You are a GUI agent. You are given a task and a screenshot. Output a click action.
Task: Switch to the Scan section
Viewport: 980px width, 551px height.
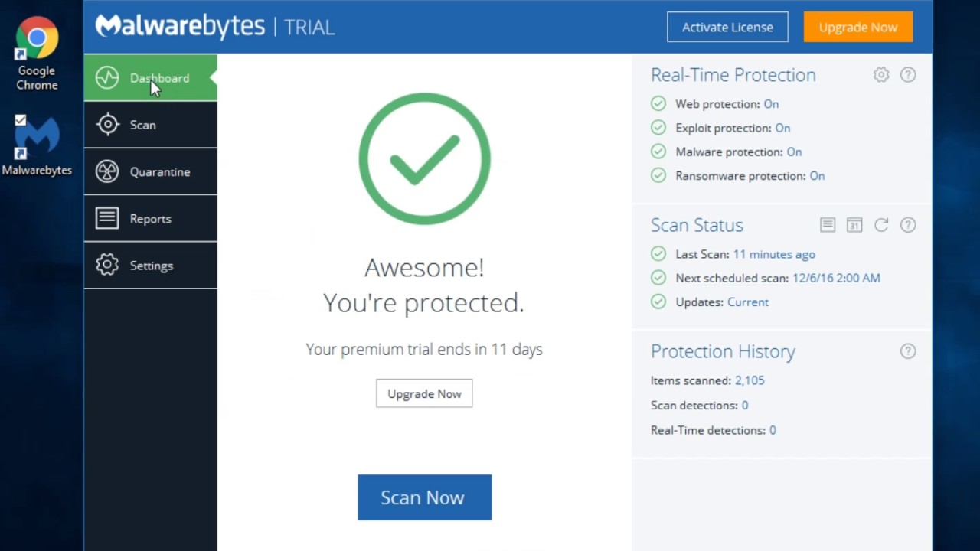tap(142, 125)
